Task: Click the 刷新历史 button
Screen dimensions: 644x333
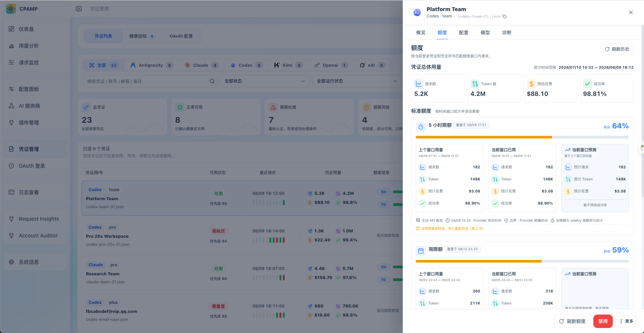Action: point(617,49)
